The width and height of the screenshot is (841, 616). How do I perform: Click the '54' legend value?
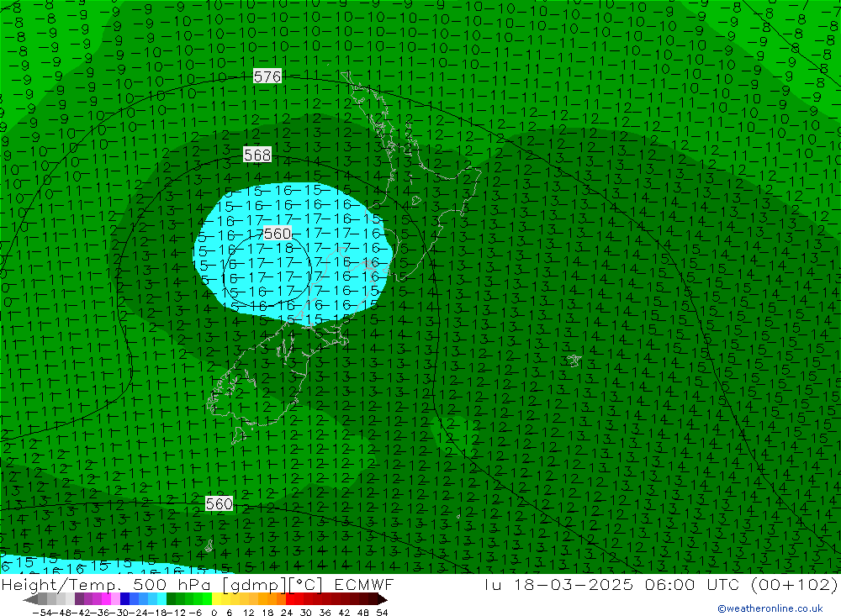(x=382, y=613)
